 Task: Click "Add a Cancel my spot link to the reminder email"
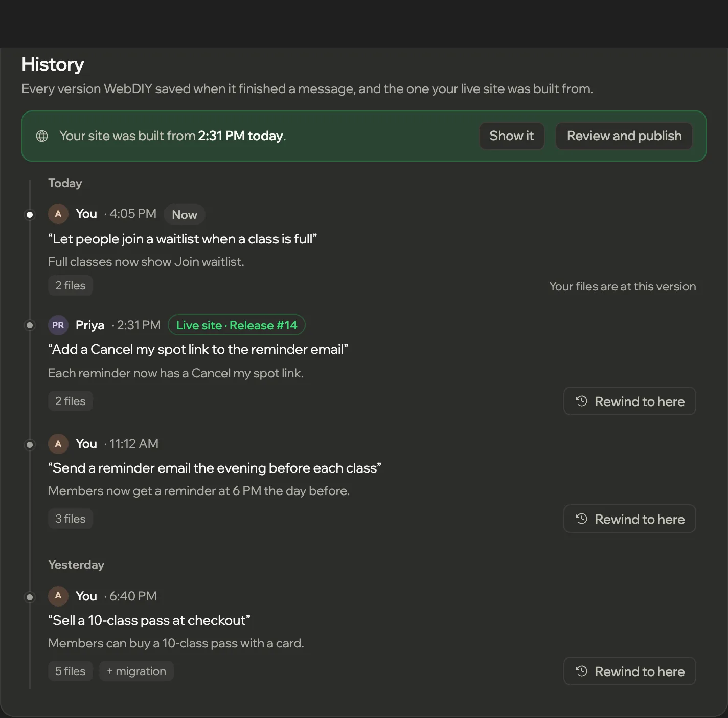(198, 349)
